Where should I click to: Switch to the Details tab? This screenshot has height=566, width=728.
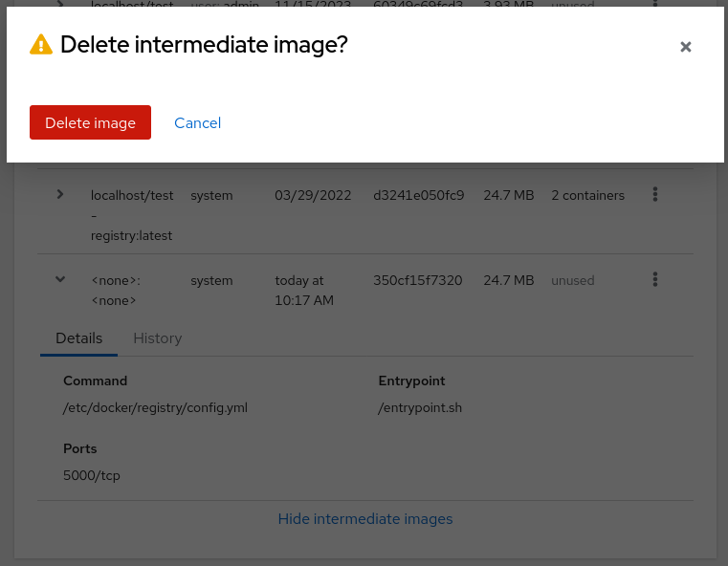point(78,338)
